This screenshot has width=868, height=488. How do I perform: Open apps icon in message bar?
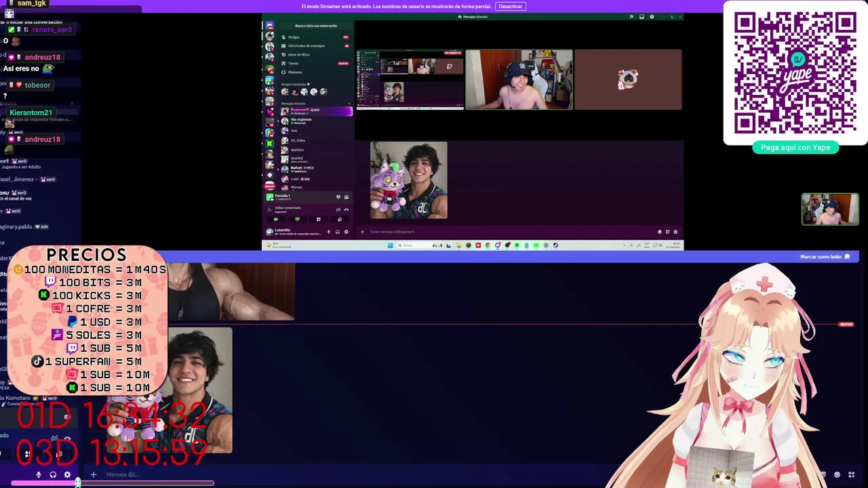[x=667, y=232]
